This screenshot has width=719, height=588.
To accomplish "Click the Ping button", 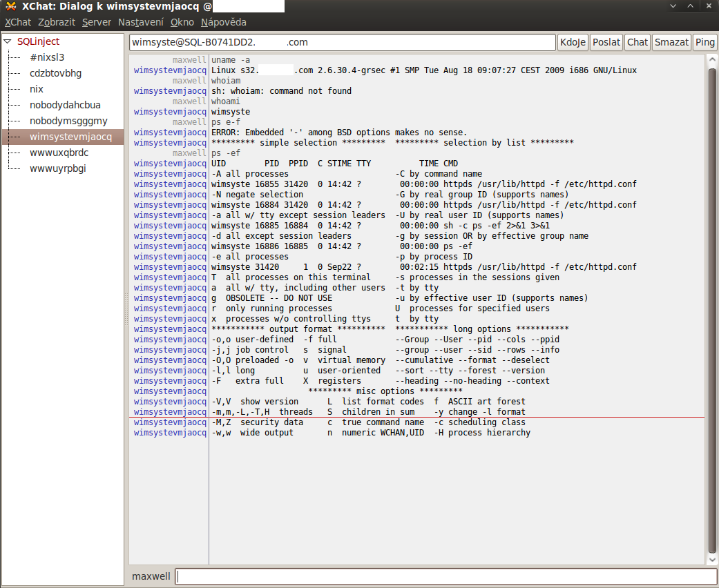I will (704, 42).
